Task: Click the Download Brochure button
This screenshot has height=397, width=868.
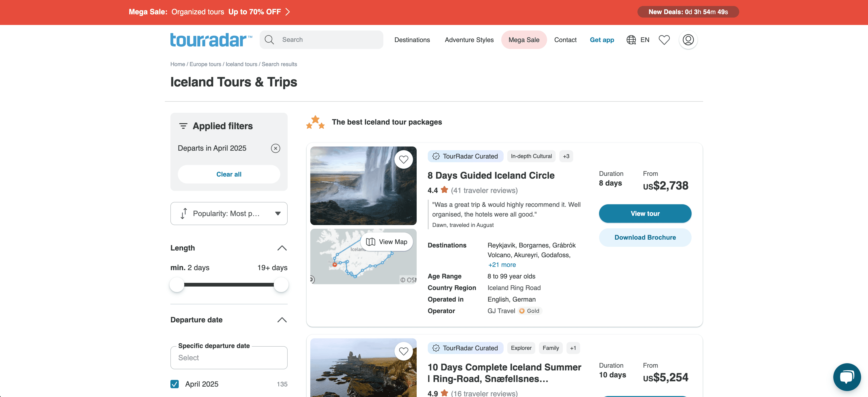Action: coord(645,237)
